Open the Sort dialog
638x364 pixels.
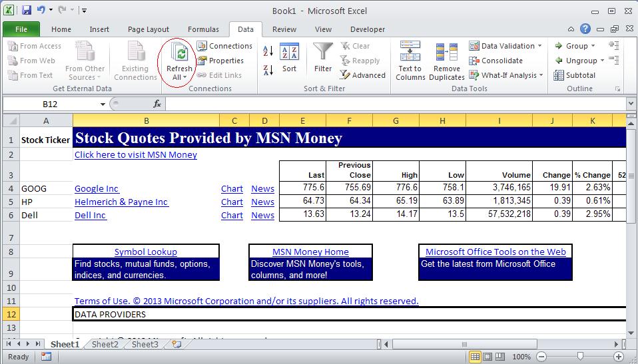point(289,58)
